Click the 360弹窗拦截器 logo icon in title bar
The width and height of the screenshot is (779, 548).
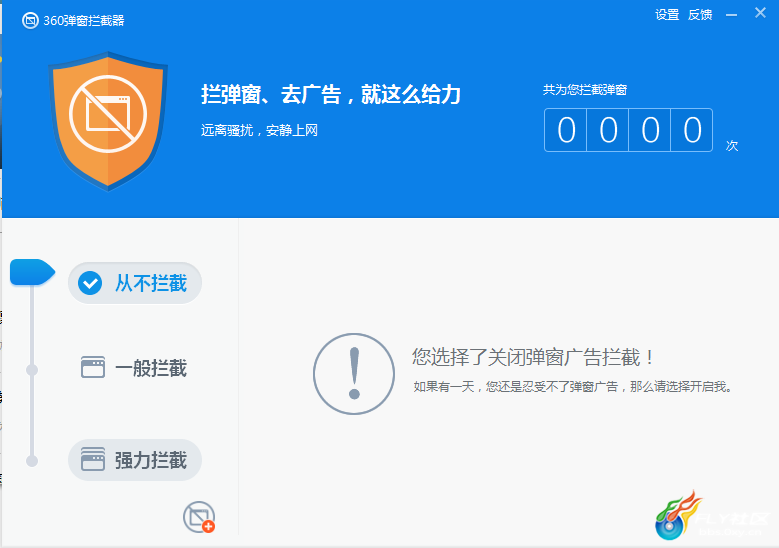tap(30, 20)
